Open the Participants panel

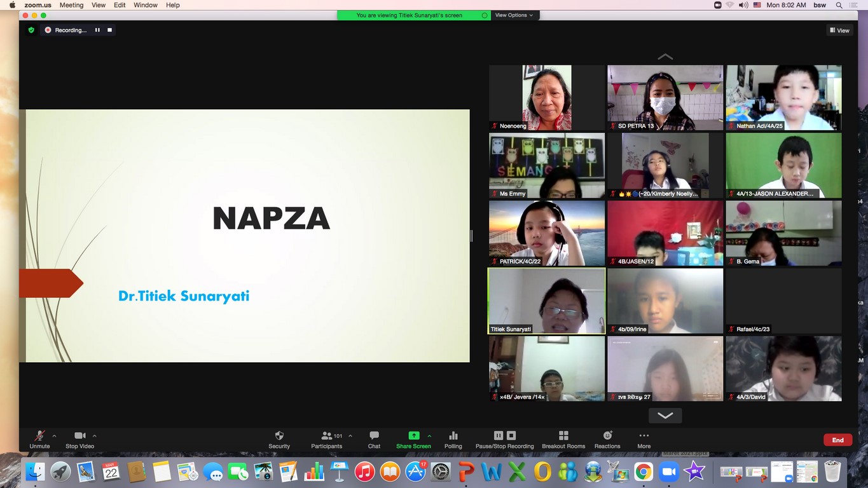pyautogui.click(x=327, y=436)
